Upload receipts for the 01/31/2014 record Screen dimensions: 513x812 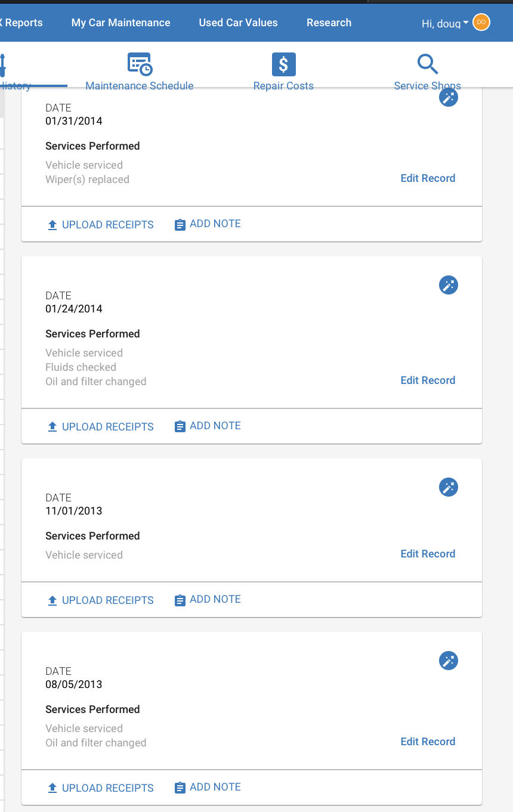click(101, 225)
